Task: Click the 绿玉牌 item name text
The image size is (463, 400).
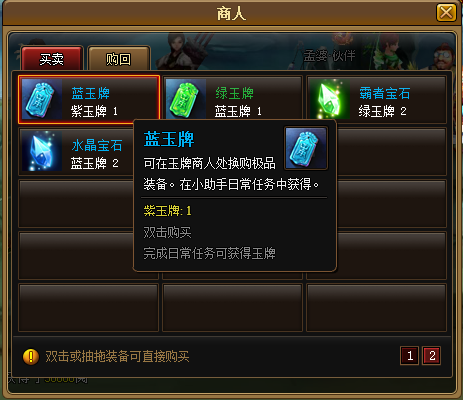Action: click(235, 93)
